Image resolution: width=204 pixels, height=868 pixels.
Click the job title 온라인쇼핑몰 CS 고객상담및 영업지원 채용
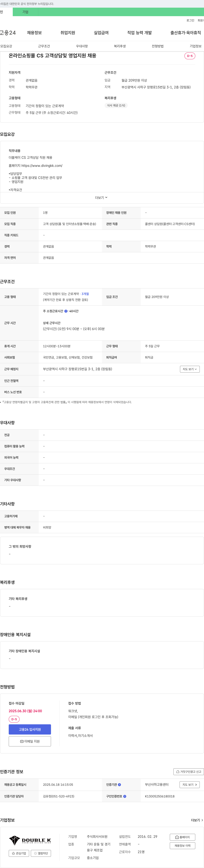coord(52,56)
